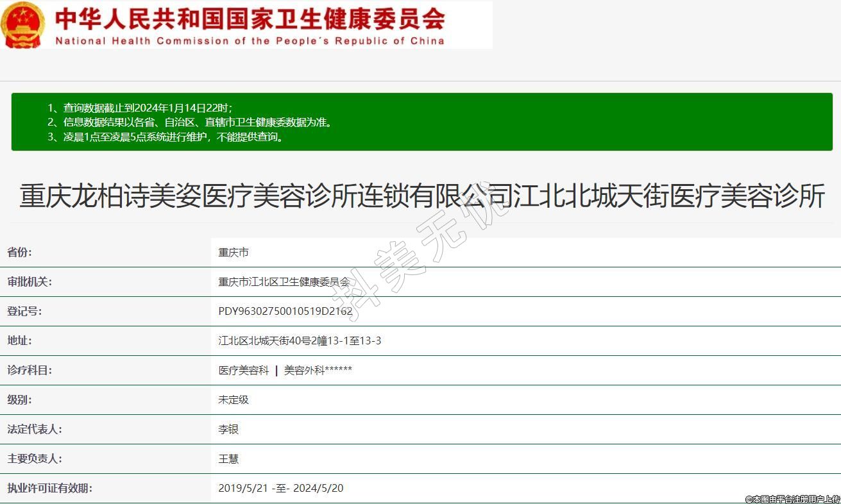Select the notice about system maintenance 凌晨1点至5点

point(166,137)
